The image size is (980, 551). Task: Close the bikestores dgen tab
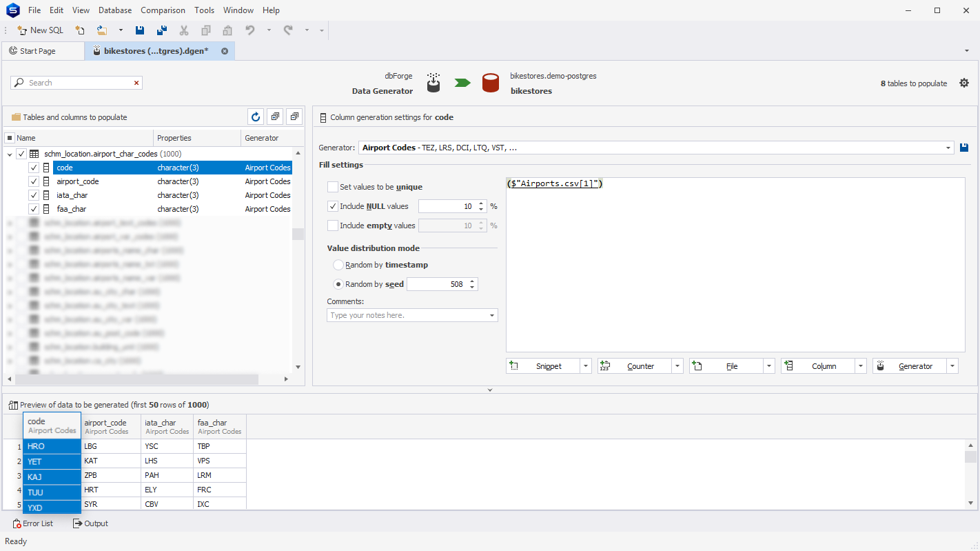(x=225, y=51)
